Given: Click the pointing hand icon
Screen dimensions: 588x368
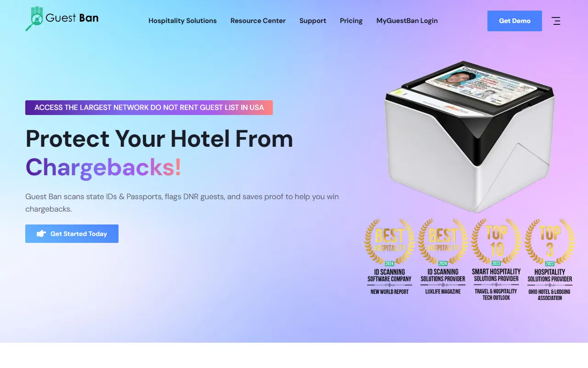Looking at the screenshot, I should point(41,234).
